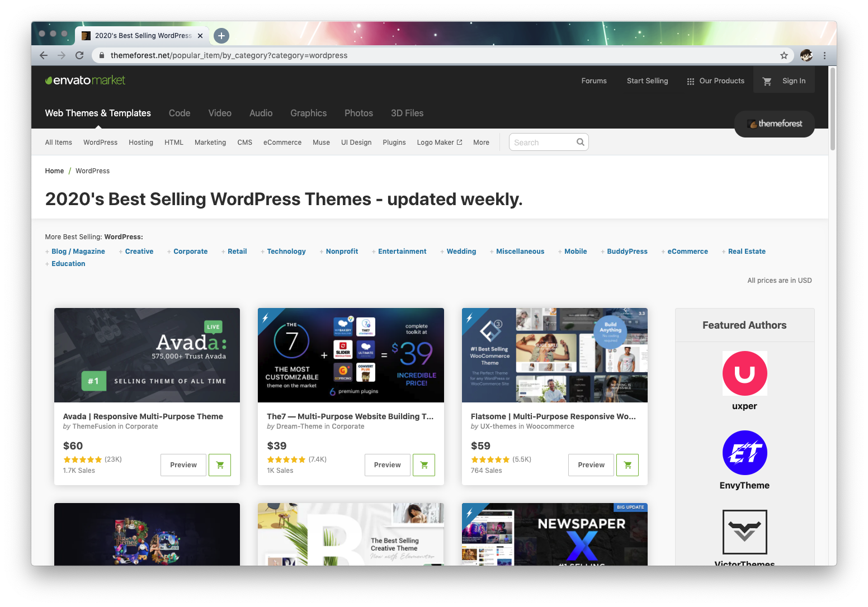
Task: Filter by Blog / Magazine category
Action: tap(78, 252)
